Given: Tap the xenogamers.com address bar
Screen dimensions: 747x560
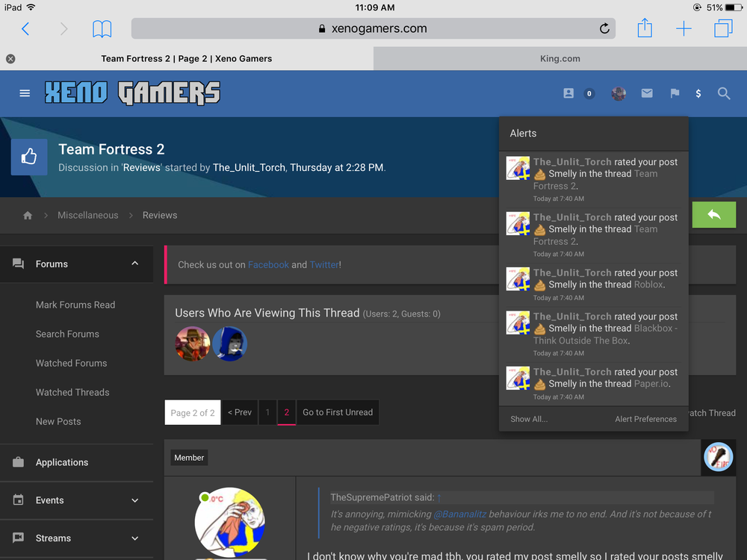Looking at the screenshot, I should coord(373,28).
